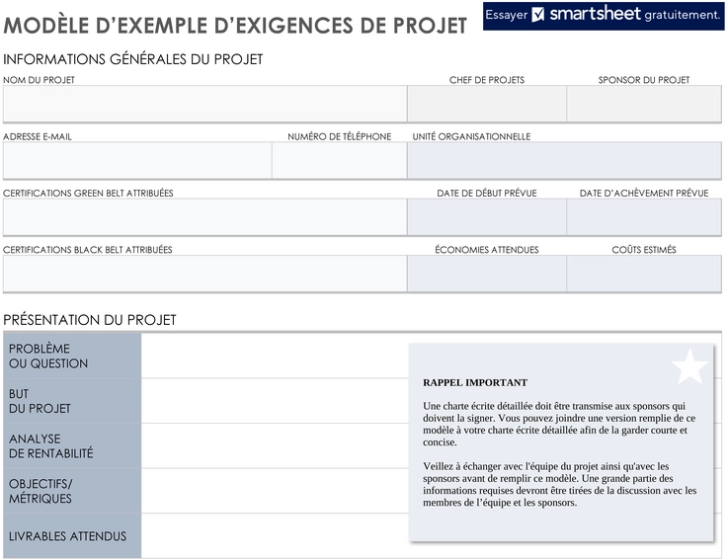
Task: Select the Unité organisationnelle field
Action: tap(565, 160)
